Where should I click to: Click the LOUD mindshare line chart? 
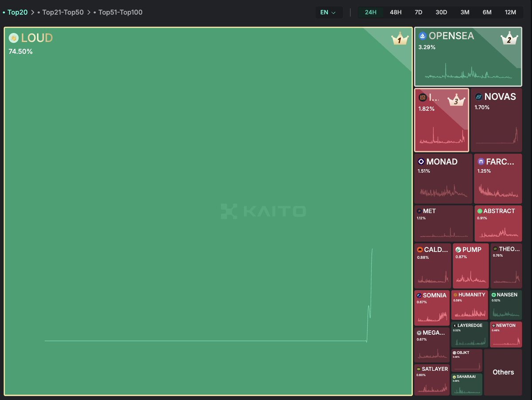click(x=209, y=295)
